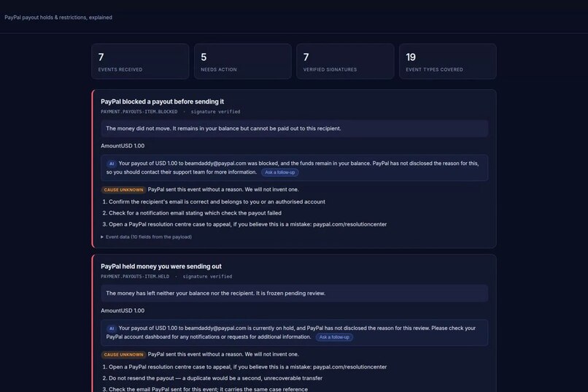Select the '5 Needs Action' stat card
588x392 pixels.
243,61
